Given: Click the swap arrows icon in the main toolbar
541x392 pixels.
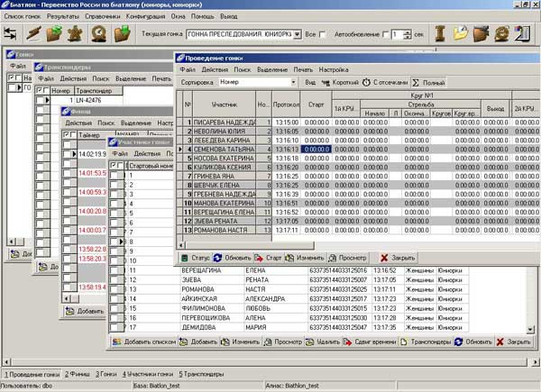Looking at the screenshot, I should click(x=10, y=34).
